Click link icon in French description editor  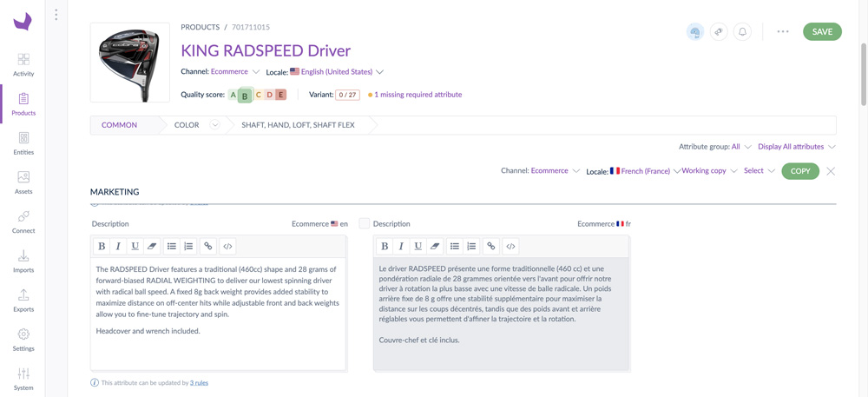coord(491,246)
